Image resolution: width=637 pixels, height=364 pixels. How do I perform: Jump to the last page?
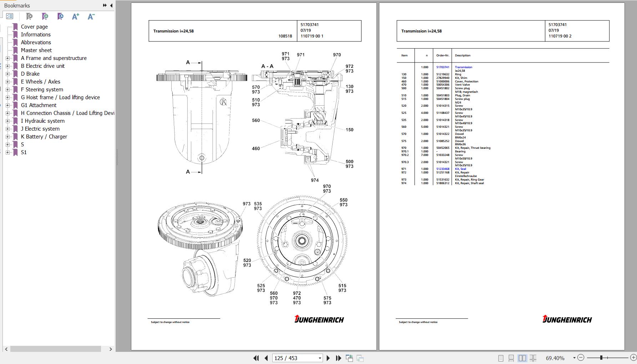[x=338, y=358]
